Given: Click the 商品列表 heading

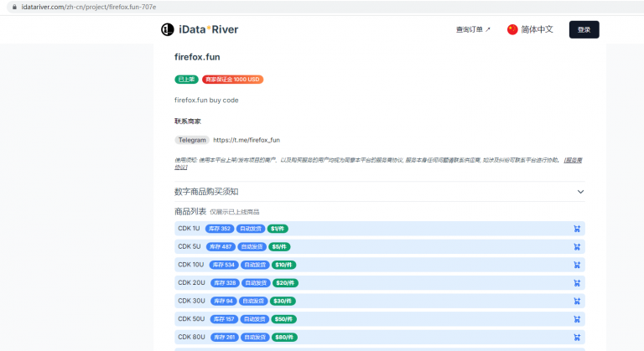Looking at the screenshot, I should point(190,211).
